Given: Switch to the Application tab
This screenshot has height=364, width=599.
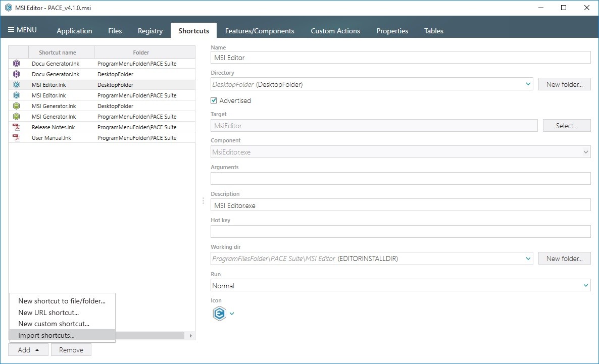Looking at the screenshot, I should (x=74, y=31).
